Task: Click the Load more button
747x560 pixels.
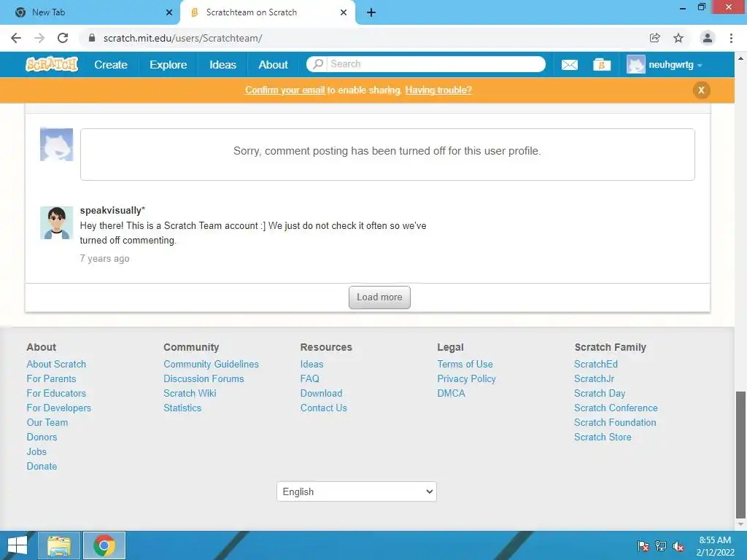Action: point(379,297)
